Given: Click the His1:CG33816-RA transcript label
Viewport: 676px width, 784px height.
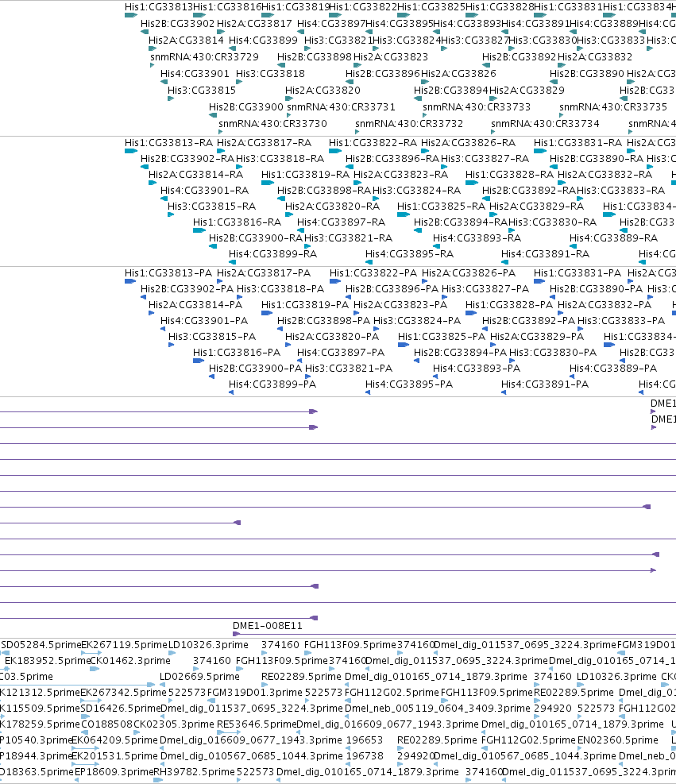Looking at the screenshot, I should click(237, 222).
